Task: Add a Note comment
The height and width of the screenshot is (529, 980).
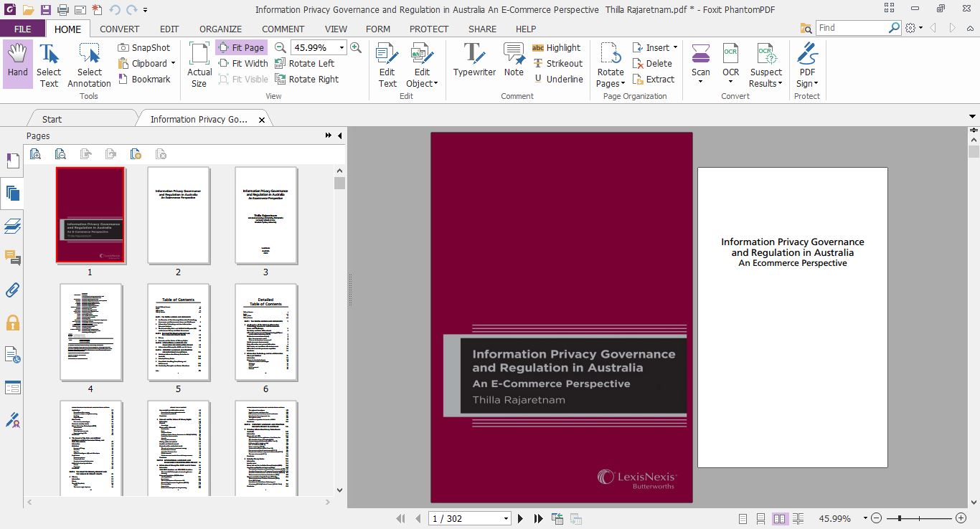Action: tap(514, 60)
